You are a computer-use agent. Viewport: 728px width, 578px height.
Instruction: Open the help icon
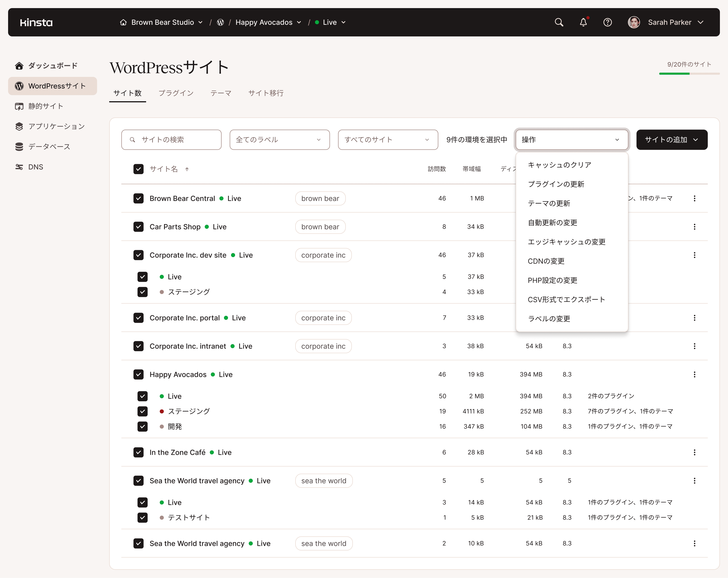coord(608,22)
